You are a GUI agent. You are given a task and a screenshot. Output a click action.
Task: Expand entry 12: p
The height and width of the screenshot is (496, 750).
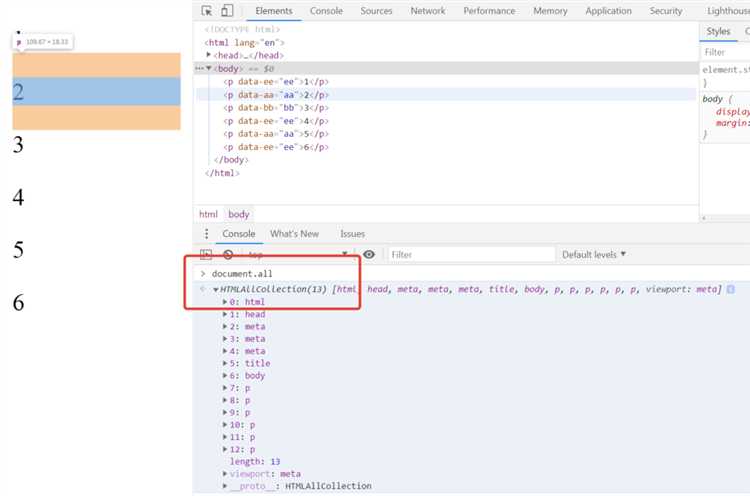224,449
